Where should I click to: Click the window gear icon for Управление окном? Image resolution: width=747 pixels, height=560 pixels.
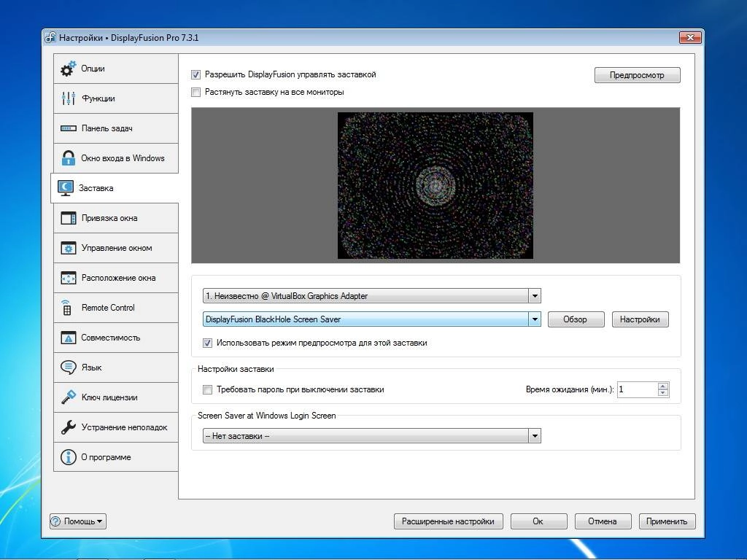68,248
